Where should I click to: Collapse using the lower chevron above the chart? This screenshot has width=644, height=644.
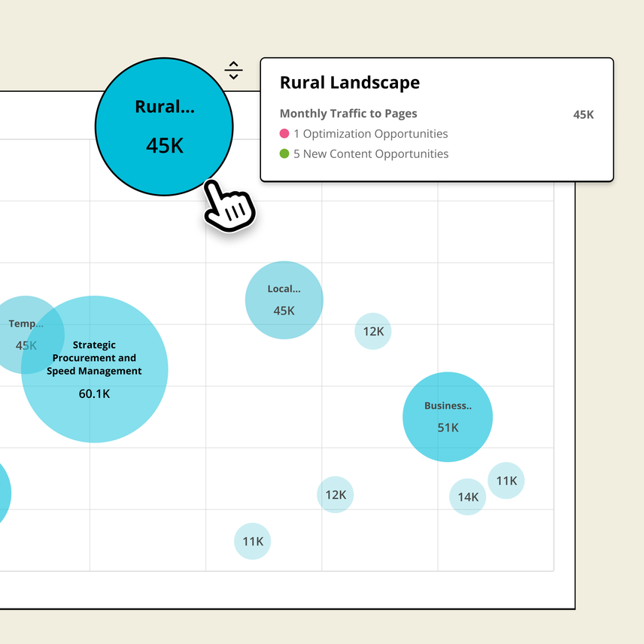[234, 75]
